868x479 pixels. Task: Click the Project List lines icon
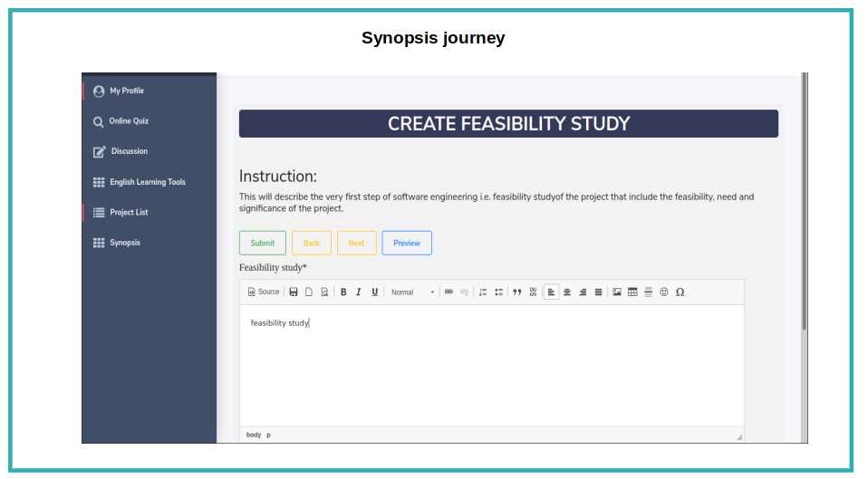[x=99, y=213]
